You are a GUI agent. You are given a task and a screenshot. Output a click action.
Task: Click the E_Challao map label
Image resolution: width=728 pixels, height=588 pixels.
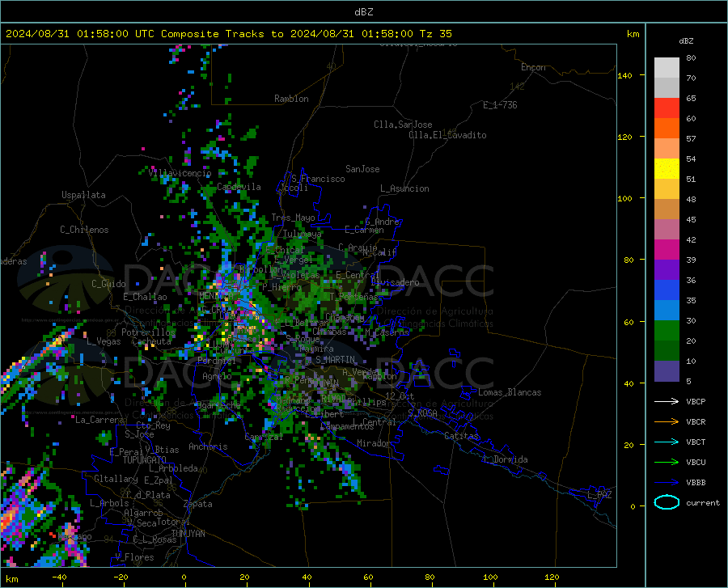145,297
